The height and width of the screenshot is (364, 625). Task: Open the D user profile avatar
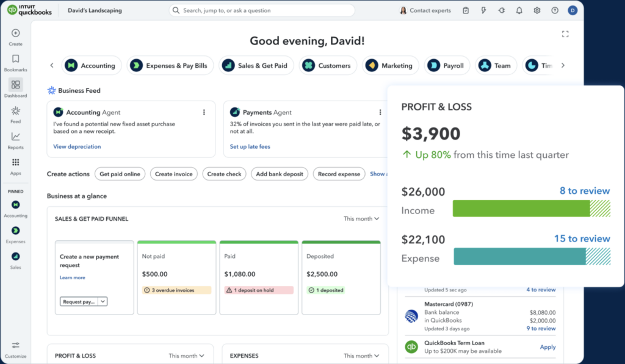click(x=573, y=10)
